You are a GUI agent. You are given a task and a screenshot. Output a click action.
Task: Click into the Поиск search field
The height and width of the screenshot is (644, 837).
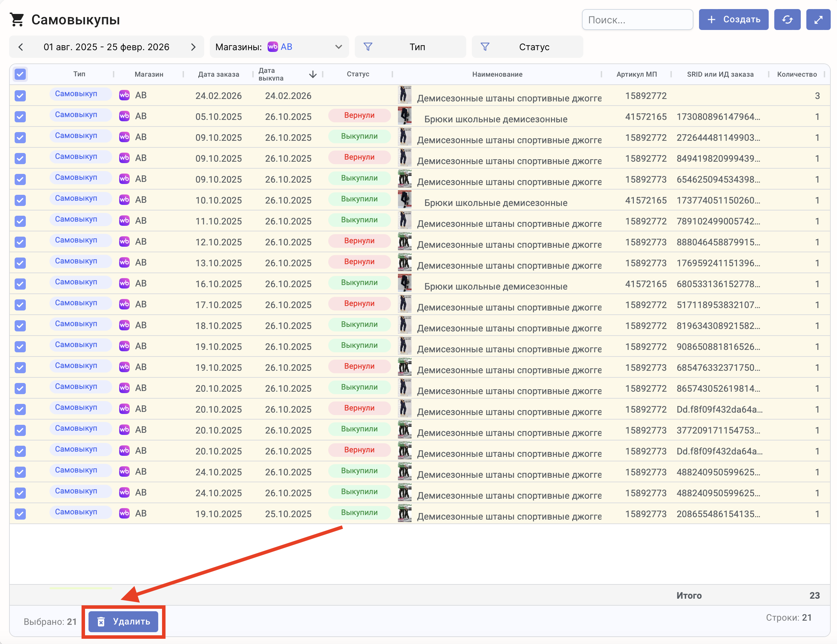[x=637, y=20]
